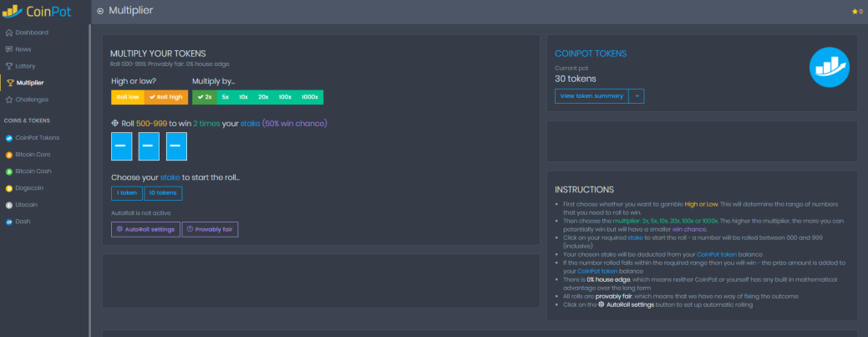The image size is (868, 337).
Task: Click the 'AutoRoll is not active' status text
Action: point(141,213)
